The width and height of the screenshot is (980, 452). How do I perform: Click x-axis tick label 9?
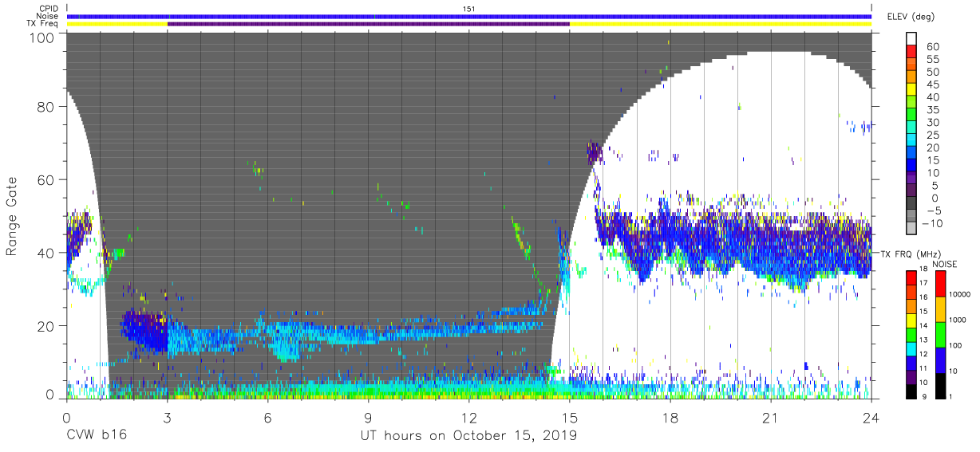point(368,417)
